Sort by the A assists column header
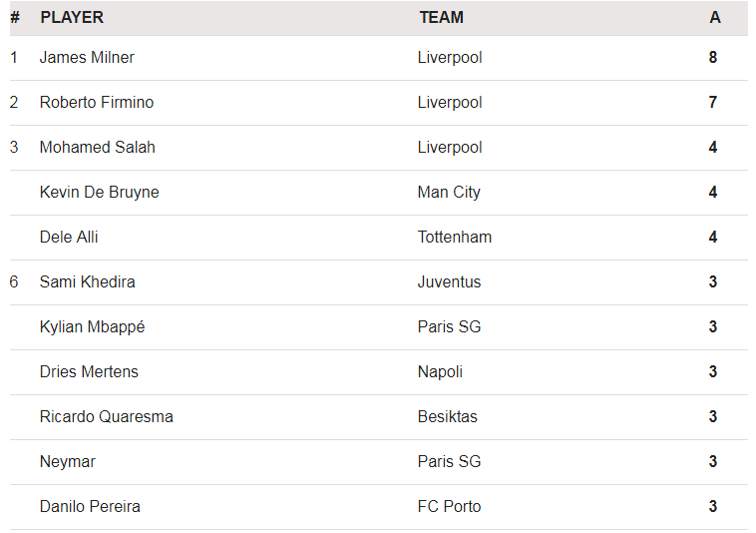This screenshot has width=756, height=533. (715, 18)
